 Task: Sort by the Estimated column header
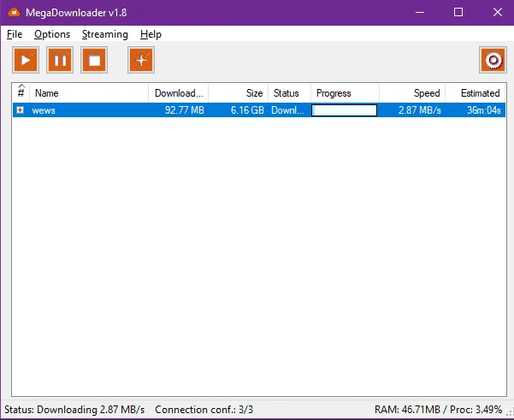pos(476,93)
